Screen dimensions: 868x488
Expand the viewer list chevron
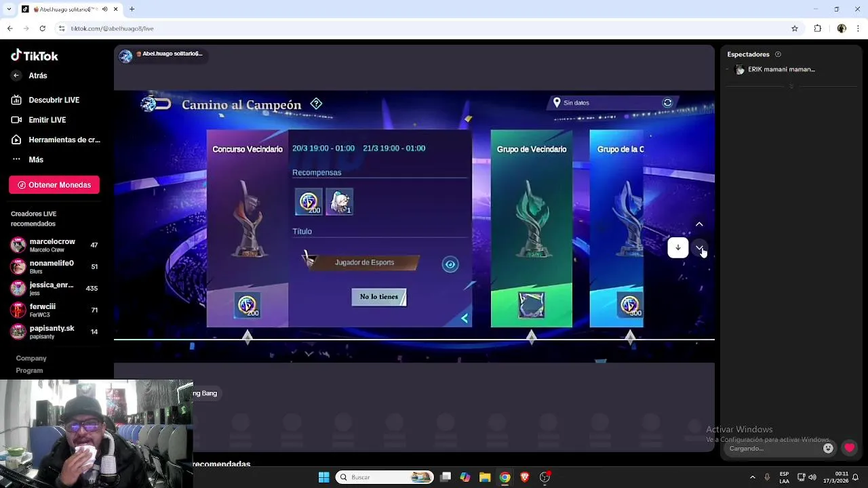[x=791, y=86]
